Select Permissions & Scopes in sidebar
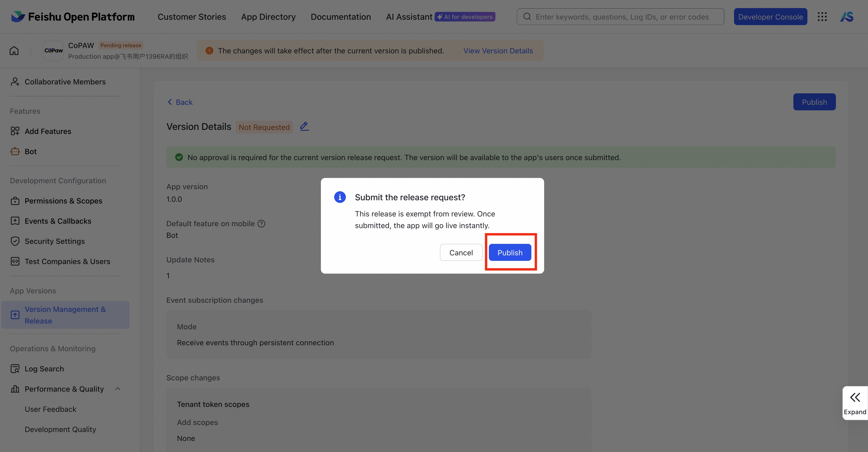Image resolution: width=868 pixels, height=452 pixels. (x=63, y=201)
